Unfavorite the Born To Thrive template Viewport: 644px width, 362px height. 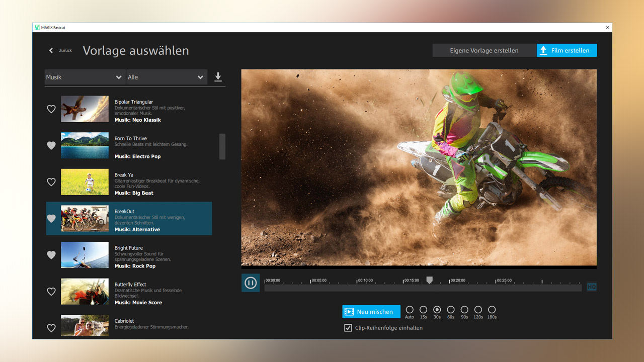pos(51,145)
